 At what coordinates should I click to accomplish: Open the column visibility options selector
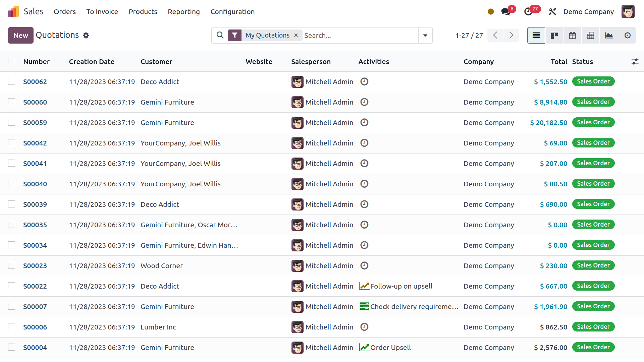click(x=636, y=61)
